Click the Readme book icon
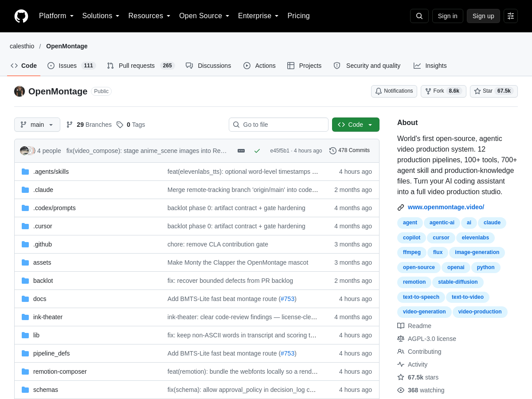 pos(401,326)
